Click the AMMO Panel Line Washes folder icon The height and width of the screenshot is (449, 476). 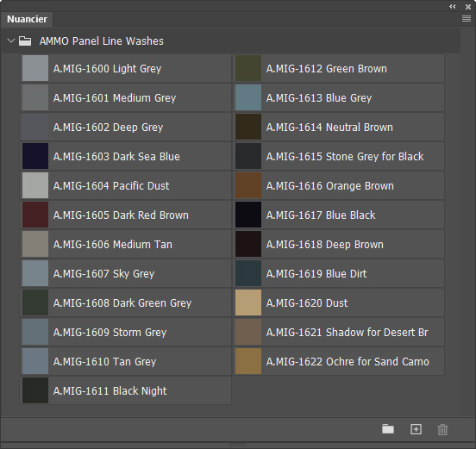click(25, 41)
